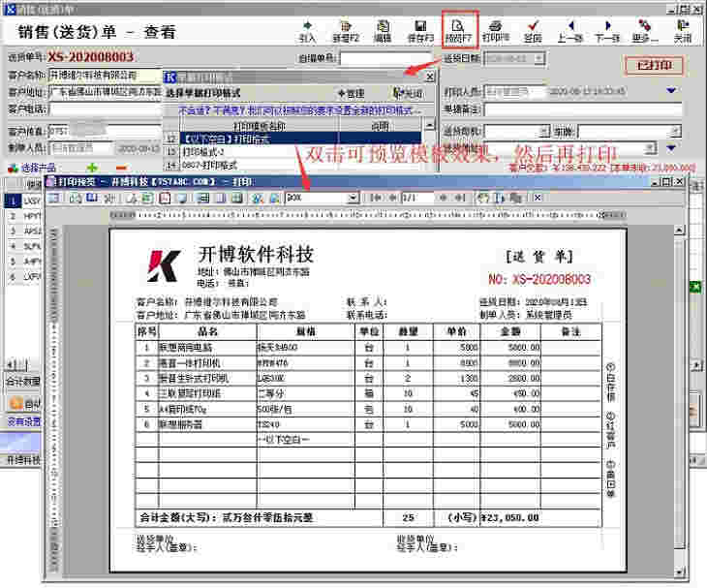
Task: Click the 客户地址 customer address field
Action: tap(105, 92)
